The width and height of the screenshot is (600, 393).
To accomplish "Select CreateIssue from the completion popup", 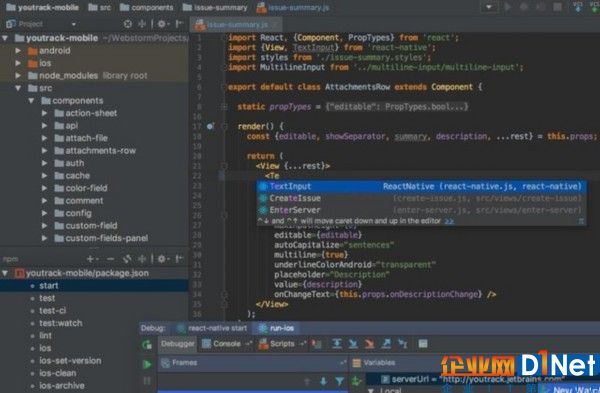I will point(421,198).
